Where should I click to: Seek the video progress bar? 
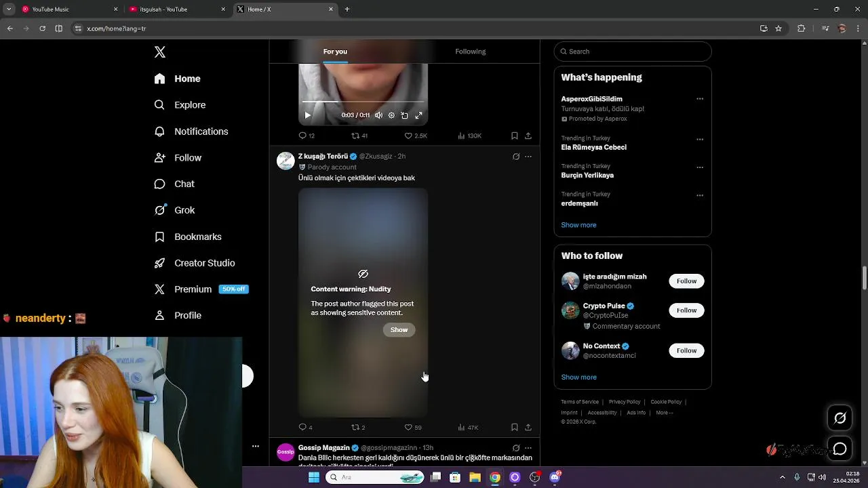tap(363, 102)
